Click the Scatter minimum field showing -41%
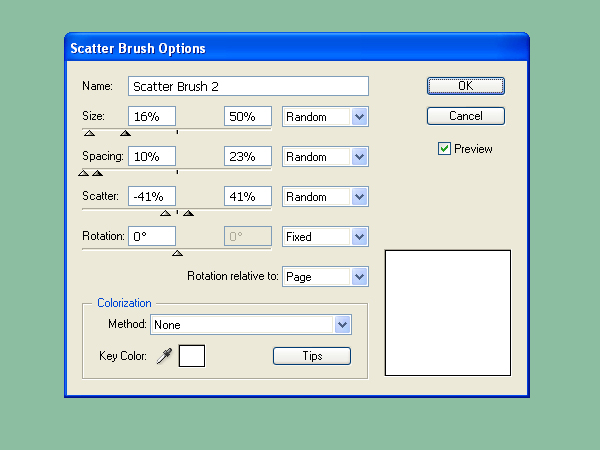 pos(152,196)
